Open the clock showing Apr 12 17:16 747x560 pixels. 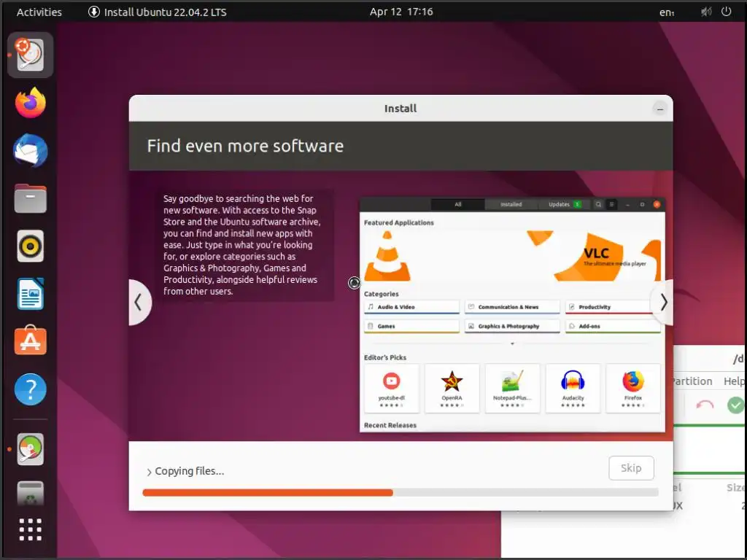click(x=401, y=12)
